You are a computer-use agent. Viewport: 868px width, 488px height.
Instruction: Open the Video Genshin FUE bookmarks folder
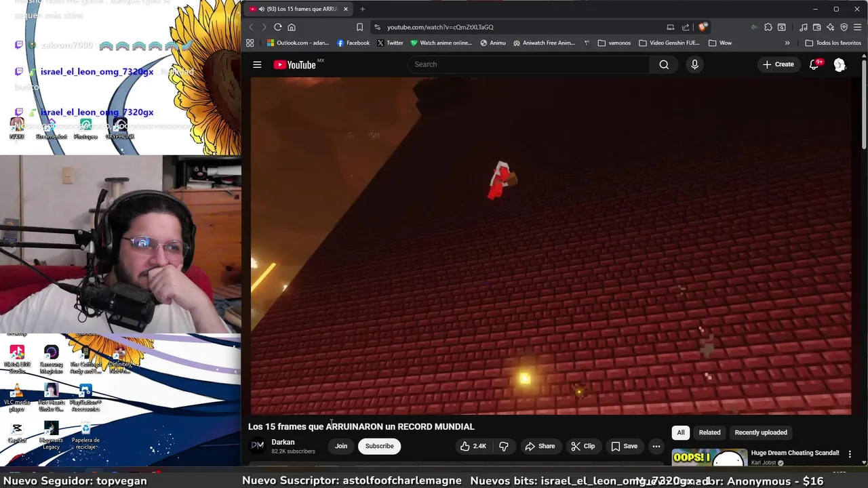point(669,43)
